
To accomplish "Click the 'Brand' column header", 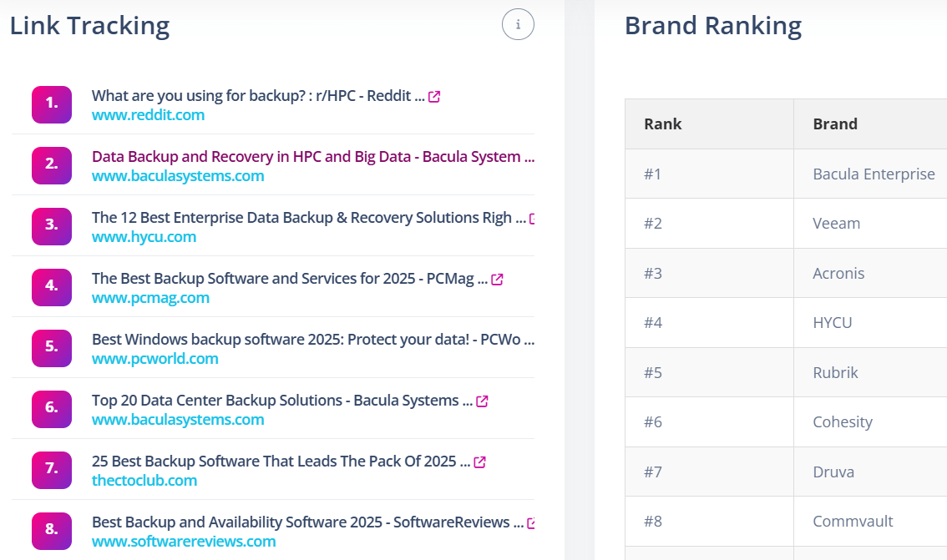I will tap(870, 124).
